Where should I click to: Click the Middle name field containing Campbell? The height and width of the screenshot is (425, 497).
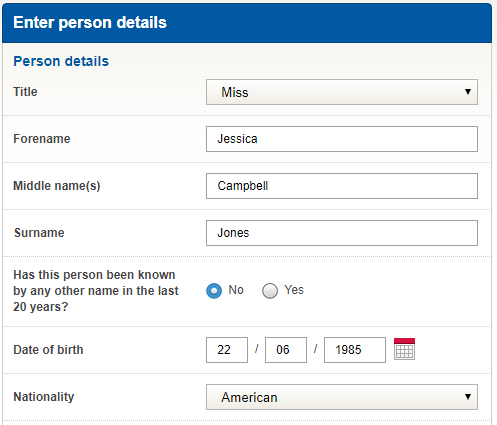342,186
